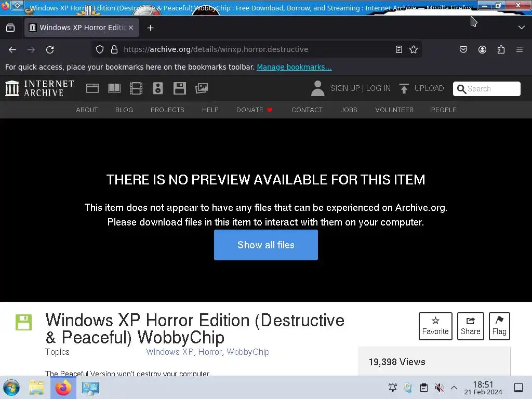List all tabs with the chevron
The width and height of the screenshot is (532, 399).
click(521, 28)
